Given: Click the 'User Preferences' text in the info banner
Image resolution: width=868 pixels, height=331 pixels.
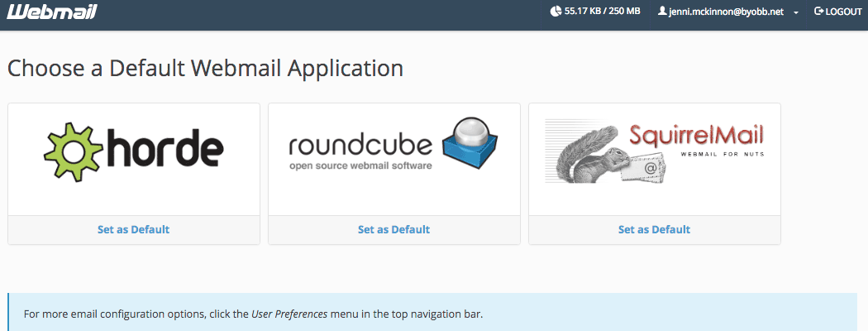Looking at the screenshot, I should tap(289, 314).
